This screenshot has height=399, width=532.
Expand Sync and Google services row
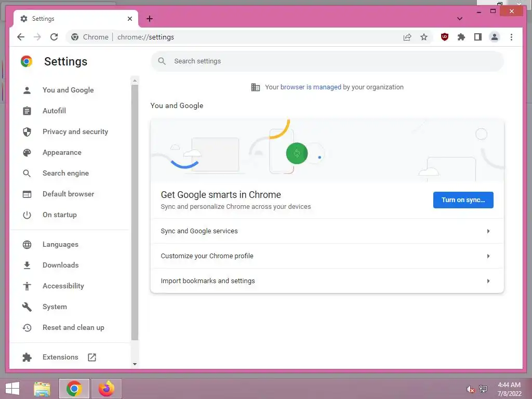click(x=327, y=231)
